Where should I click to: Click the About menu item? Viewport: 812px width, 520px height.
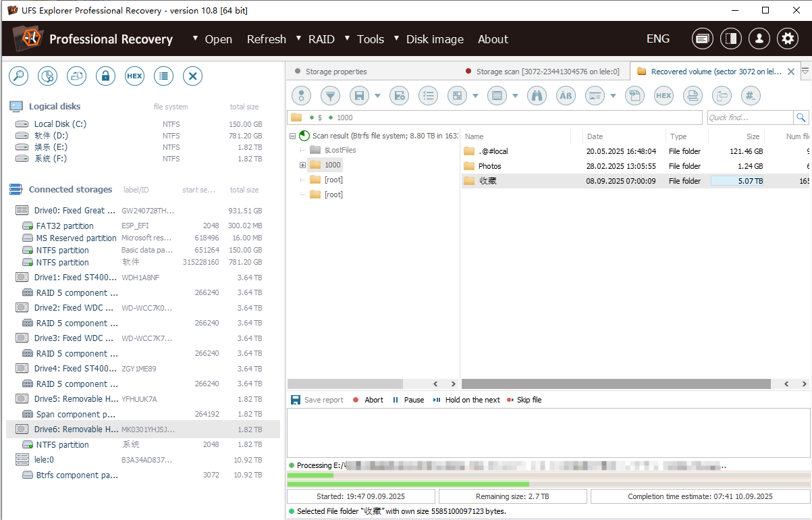493,39
